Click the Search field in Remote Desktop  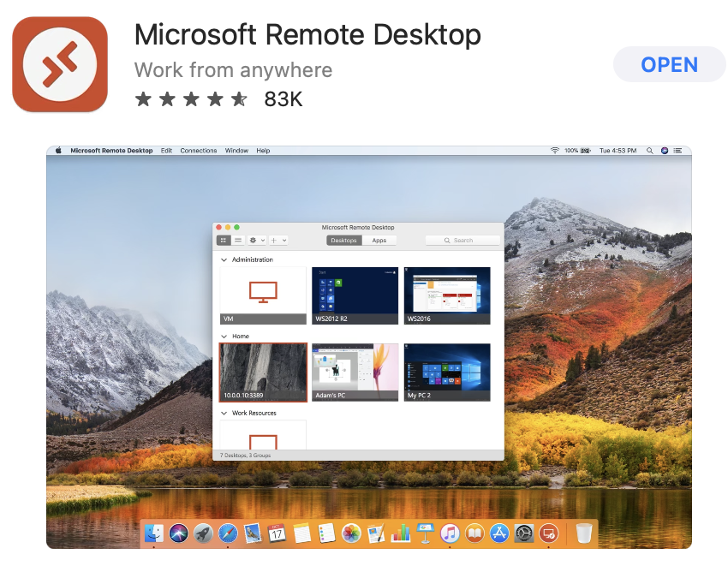(x=461, y=240)
